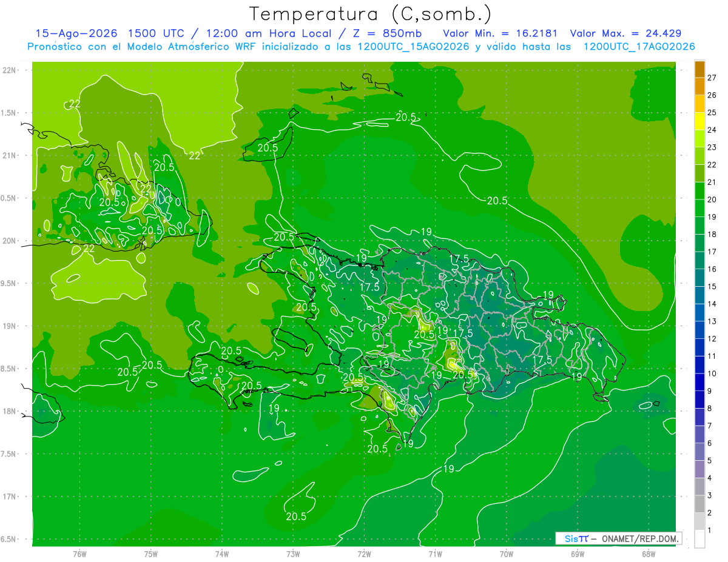728x562 pixels.
Task: Click the color scale label 20
Action: pos(712,199)
